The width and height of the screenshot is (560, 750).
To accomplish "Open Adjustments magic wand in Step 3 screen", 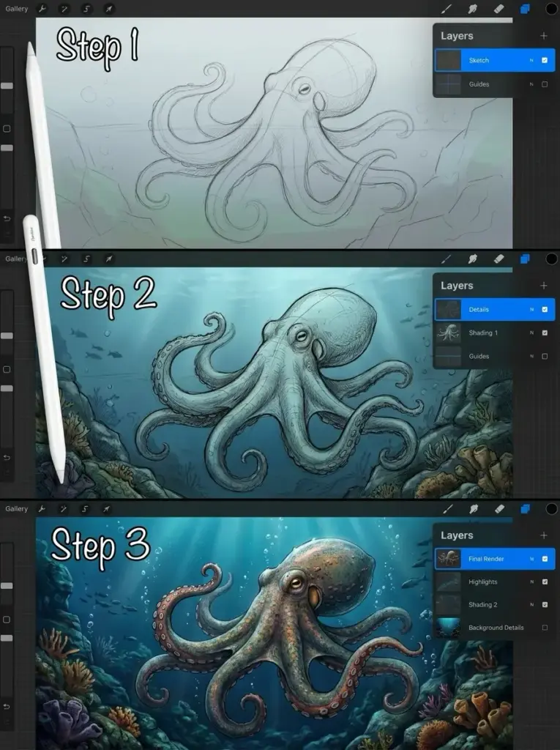I will click(x=63, y=509).
